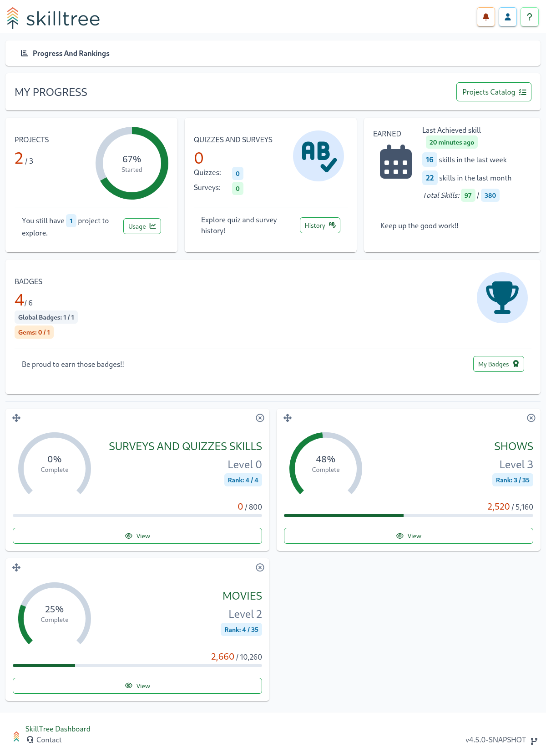This screenshot has width=546, height=756.
Task: Click the 2,660 / 10,260 points text
Action: pos(236,656)
